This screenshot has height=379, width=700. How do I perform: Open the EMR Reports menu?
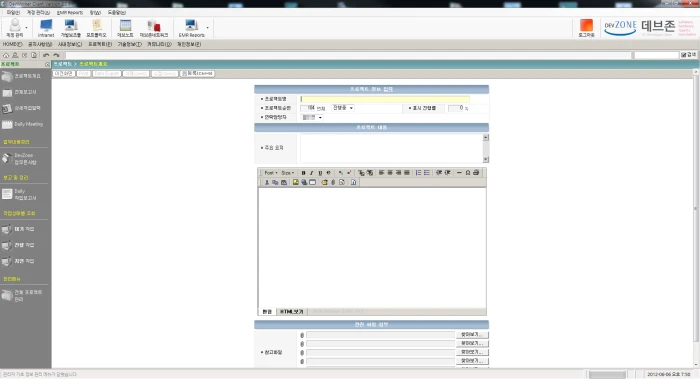coord(70,12)
